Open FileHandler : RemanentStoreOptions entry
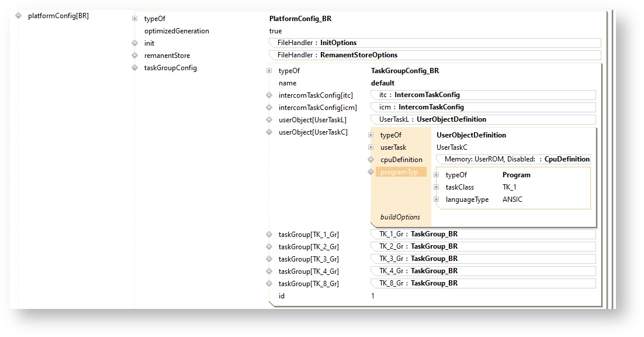644x337 pixels. click(434, 55)
